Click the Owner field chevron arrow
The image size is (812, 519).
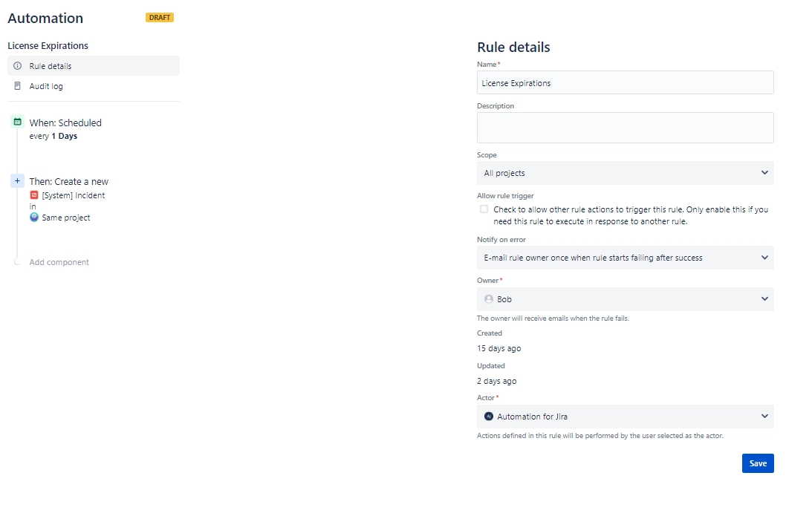tap(764, 299)
